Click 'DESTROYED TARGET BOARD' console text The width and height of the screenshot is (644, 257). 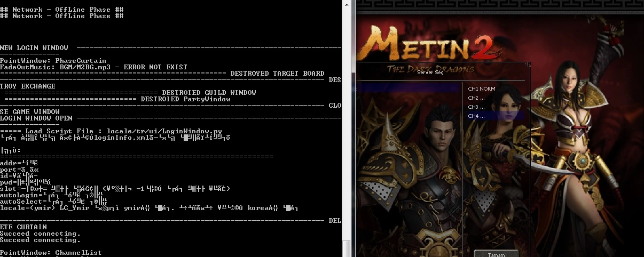(277, 74)
